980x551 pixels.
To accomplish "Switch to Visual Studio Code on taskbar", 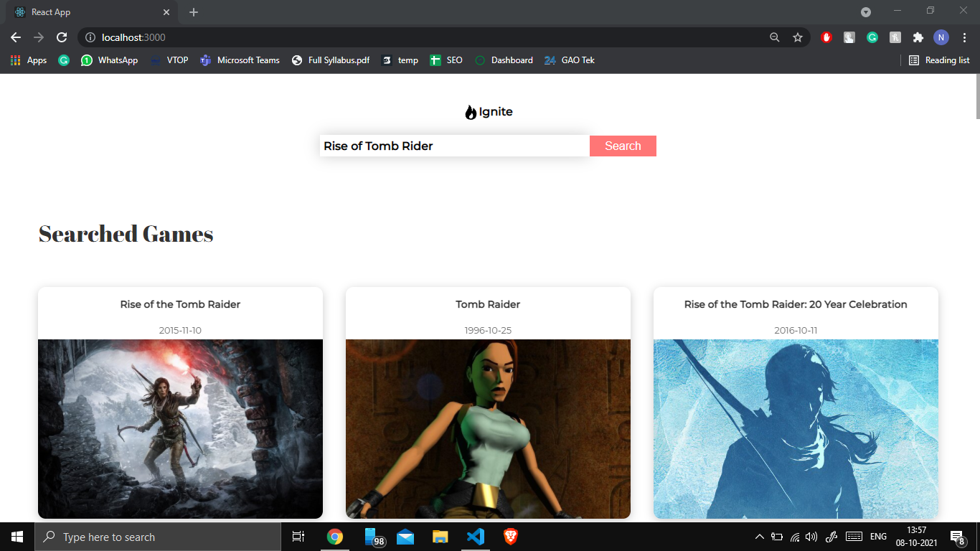I will point(475,537).
